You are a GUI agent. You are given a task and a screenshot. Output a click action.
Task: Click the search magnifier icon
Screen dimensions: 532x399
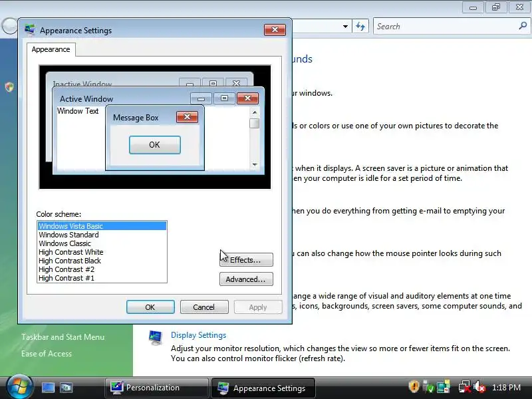[x=523, y=26]
